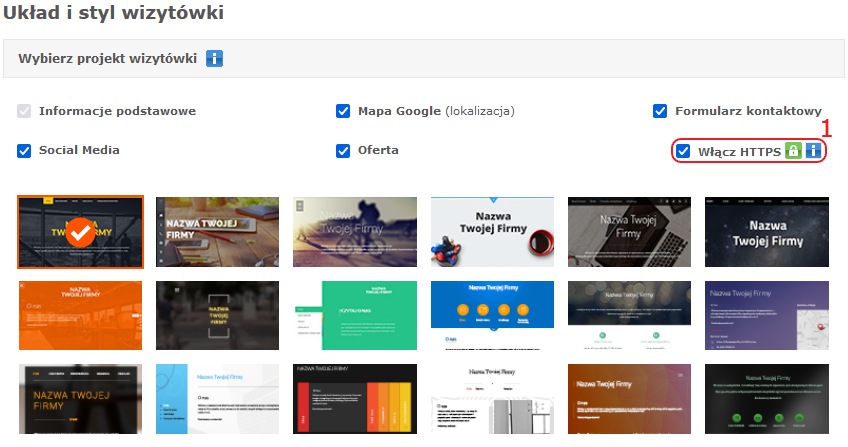Pick dark template with colored vertical bars
Viewport: 848px width, 447px height.
click(x=355, y=399)
